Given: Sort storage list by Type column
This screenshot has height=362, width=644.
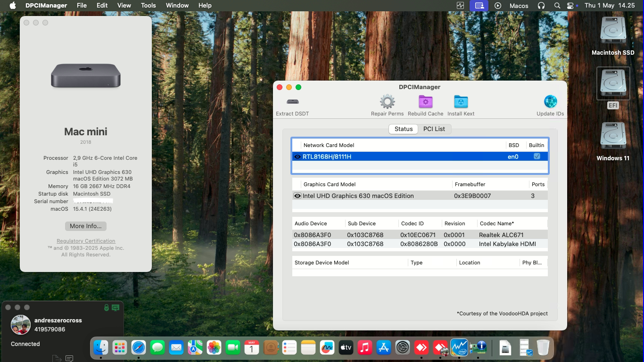Looking at the screenshot, I should (416, 262).
